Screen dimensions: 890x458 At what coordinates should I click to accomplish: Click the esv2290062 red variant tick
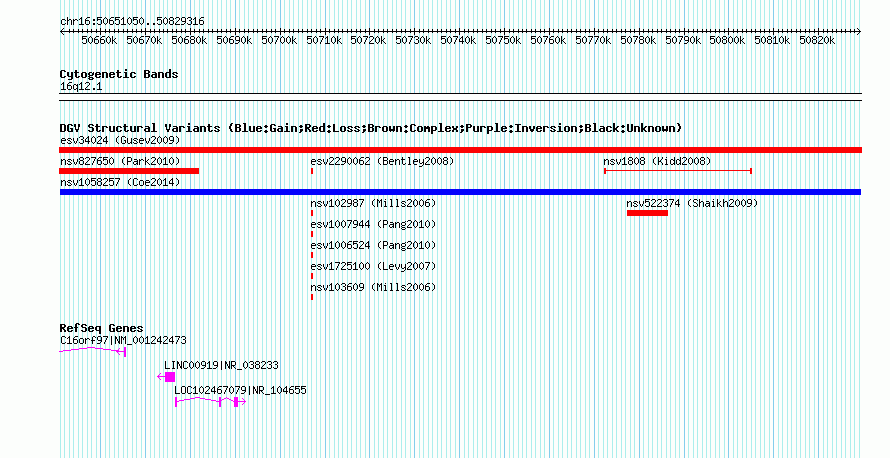click(x=312, y=171)
